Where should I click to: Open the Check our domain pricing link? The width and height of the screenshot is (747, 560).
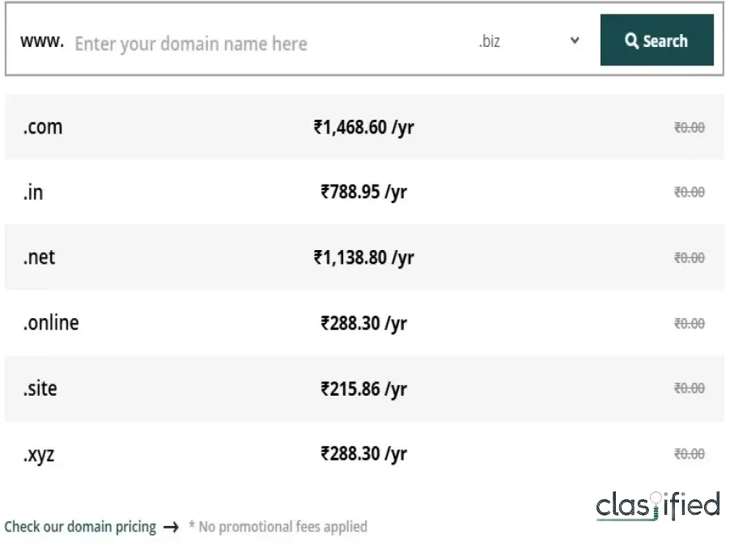[x=80, y=527]
